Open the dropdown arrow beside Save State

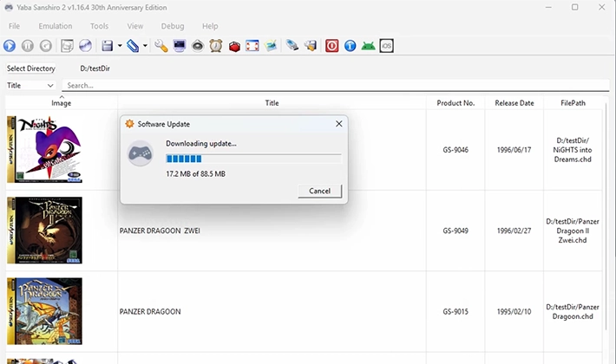(120, 46)
